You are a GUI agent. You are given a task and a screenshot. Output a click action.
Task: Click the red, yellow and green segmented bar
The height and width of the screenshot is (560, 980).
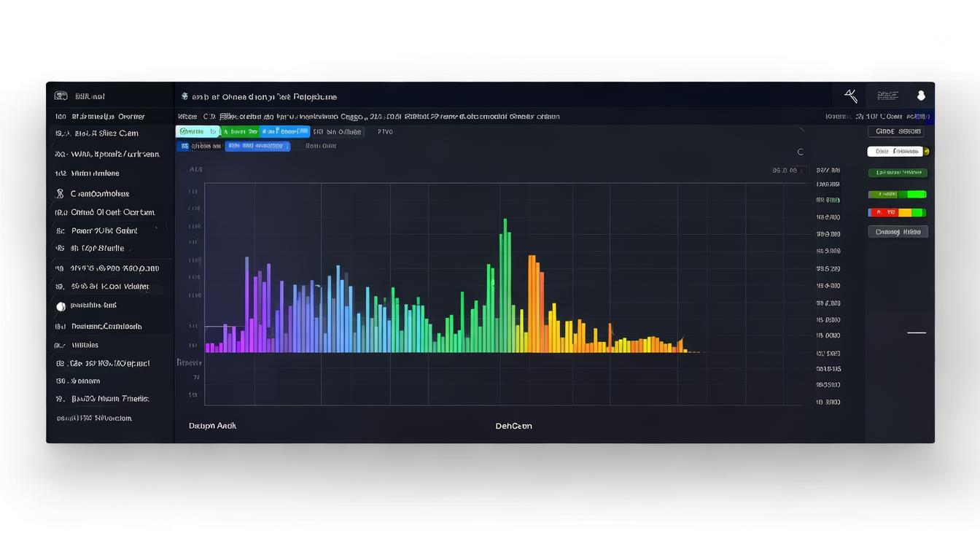(x=897, y=212)
